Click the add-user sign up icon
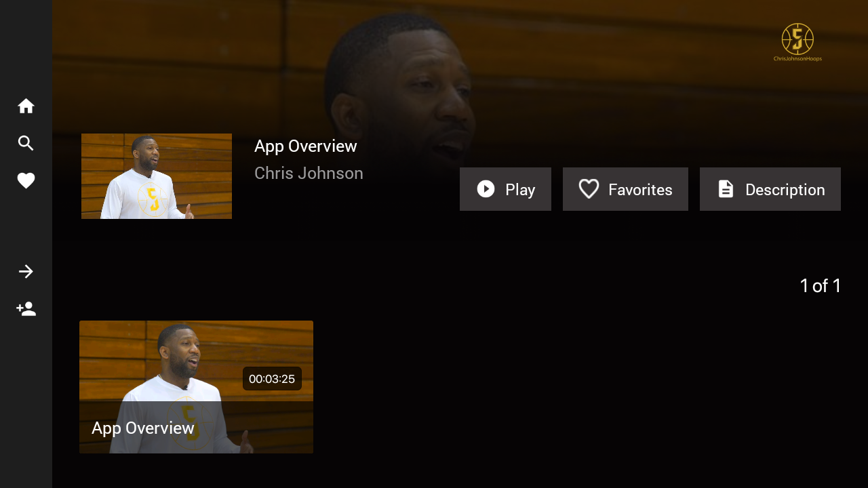 26,309
